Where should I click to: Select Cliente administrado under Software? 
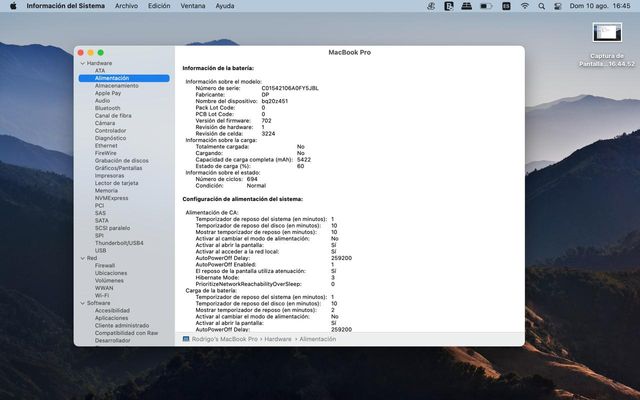coord(122,325)
